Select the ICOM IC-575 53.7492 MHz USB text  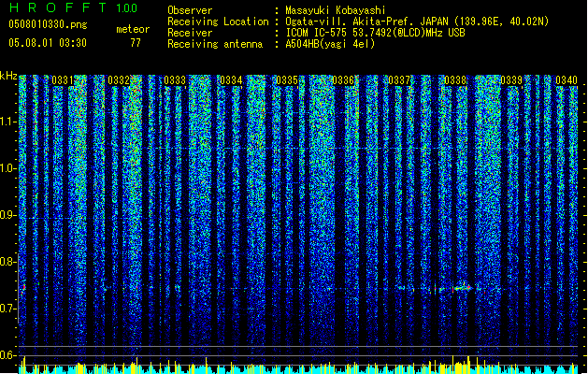376,33
